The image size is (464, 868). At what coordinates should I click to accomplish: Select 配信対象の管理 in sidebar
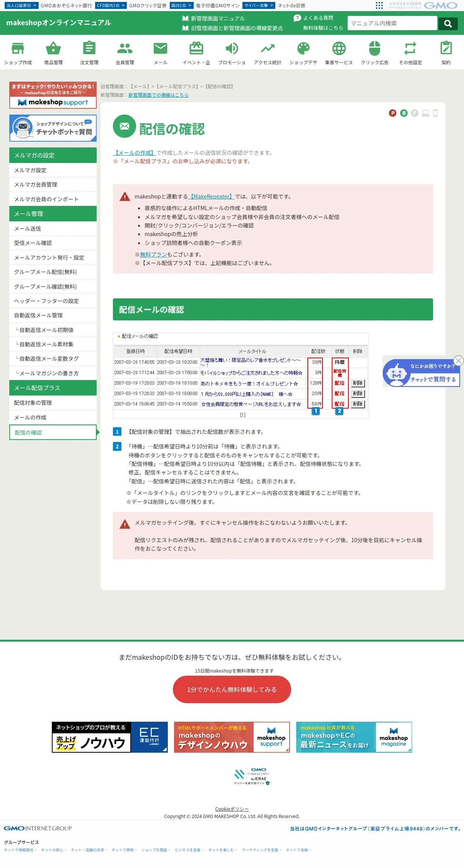(53, 403)
